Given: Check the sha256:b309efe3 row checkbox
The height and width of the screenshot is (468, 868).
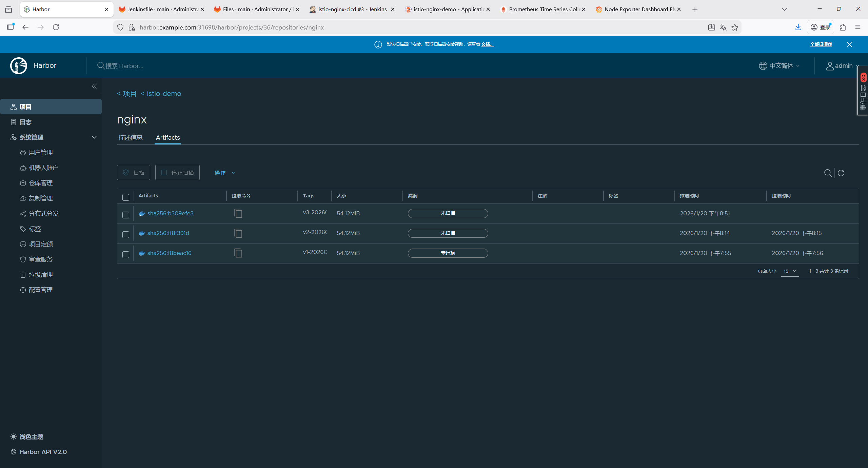Looking at the screenshot, I should (x=126, y=215).
